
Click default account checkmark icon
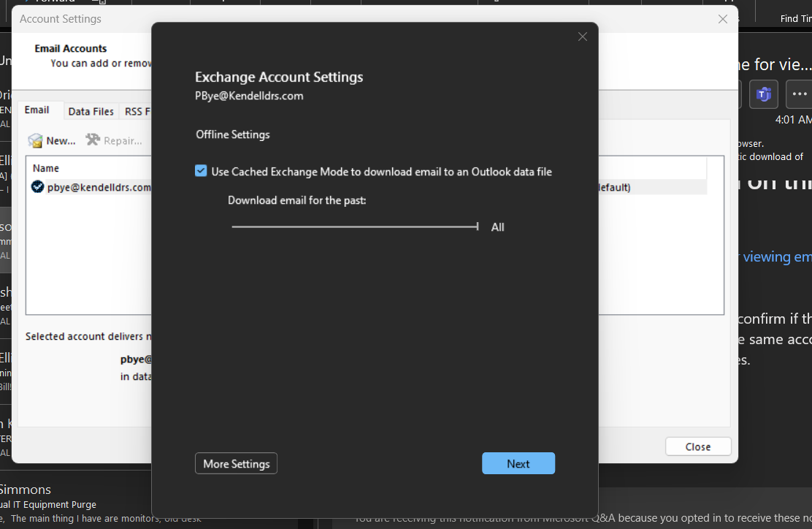tap(37, 186)
